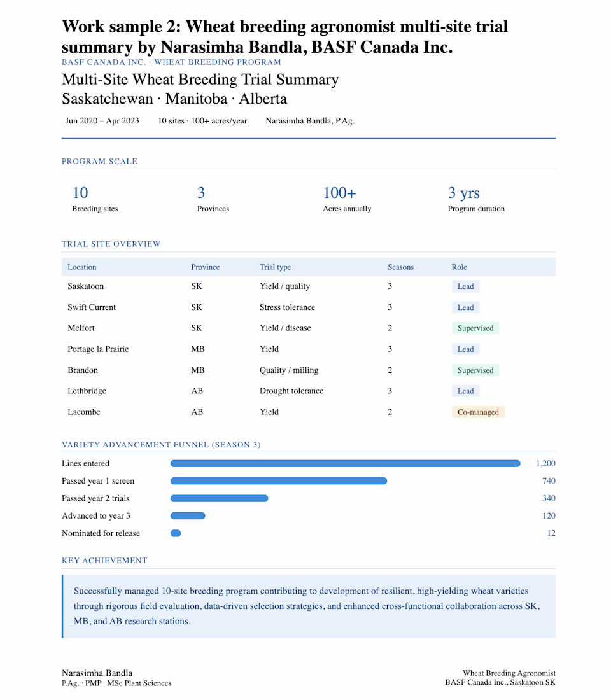This screenshot has height=700, width=611.
Task: Click the 'Passed year 2 trials' funnel bar
Action: click(220, 498)
